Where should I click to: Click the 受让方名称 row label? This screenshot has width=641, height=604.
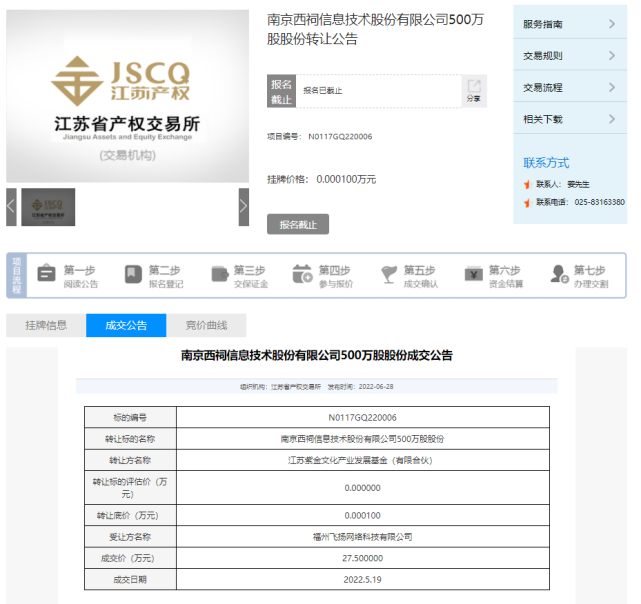click(x=130, y=537)
